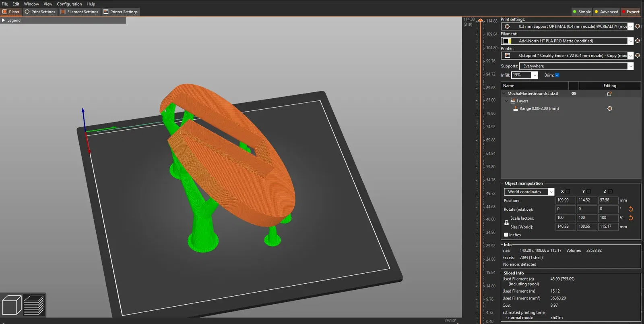Open the Window menu

[31, 4]
